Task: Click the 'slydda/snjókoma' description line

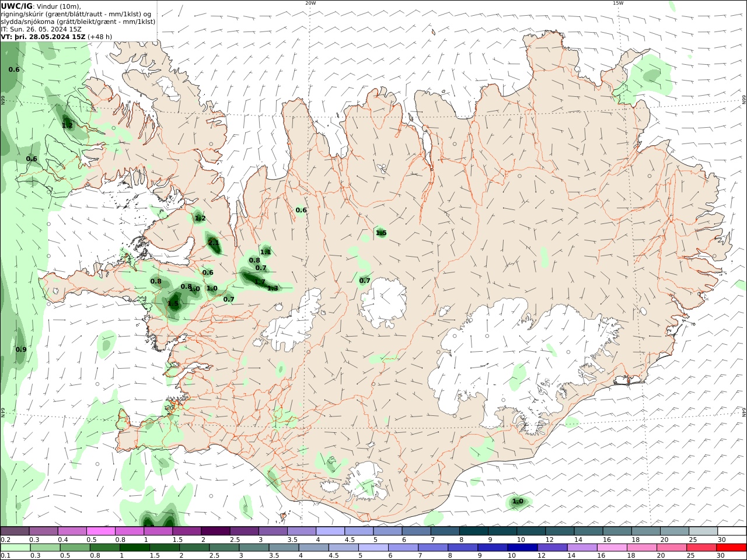Action: coord(78,22)
